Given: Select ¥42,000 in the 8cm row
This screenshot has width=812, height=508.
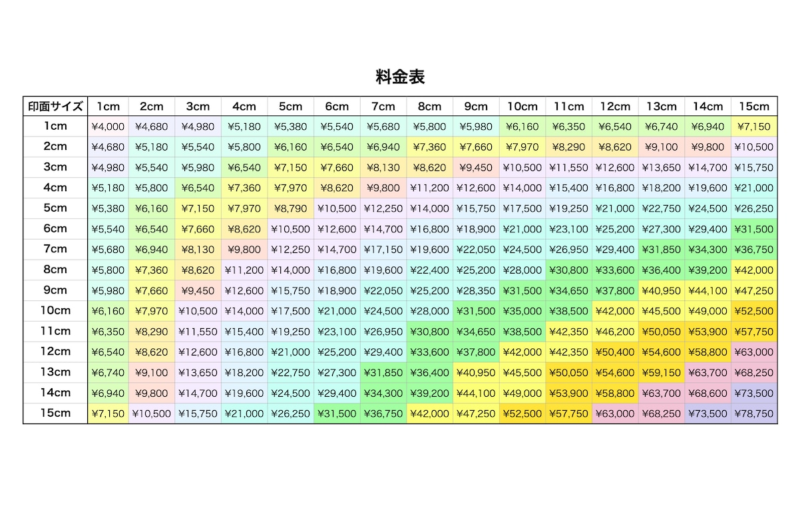Looking at the screenshot, I should pos(754,270).
